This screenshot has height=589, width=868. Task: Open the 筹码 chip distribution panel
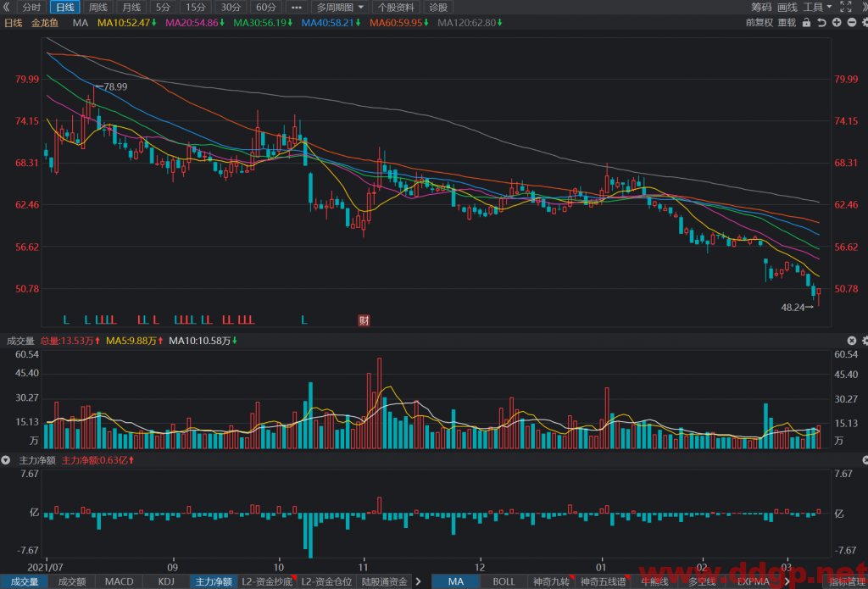pyautogui.click(x=761, y=7)
